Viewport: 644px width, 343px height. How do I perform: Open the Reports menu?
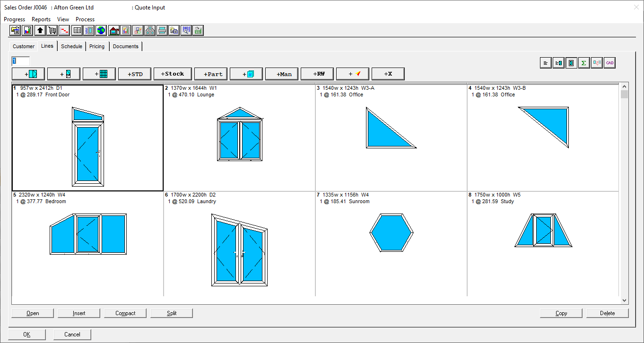tap(41, 19)
